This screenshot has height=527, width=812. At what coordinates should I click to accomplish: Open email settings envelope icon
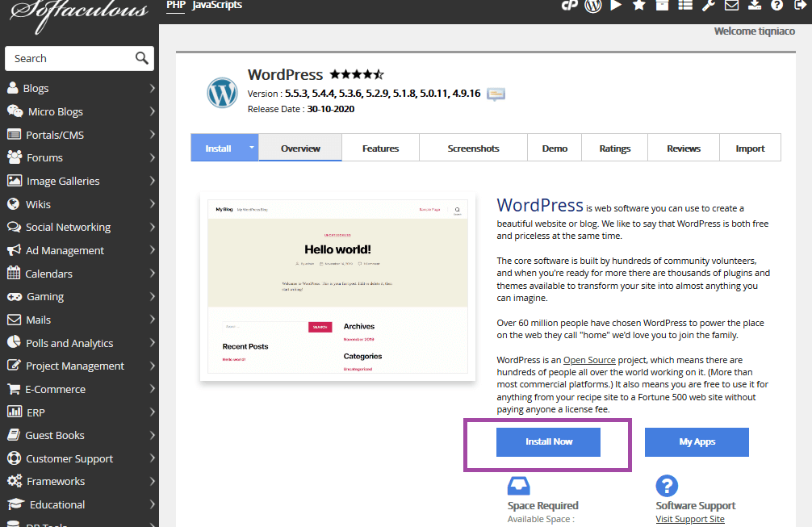731,5
